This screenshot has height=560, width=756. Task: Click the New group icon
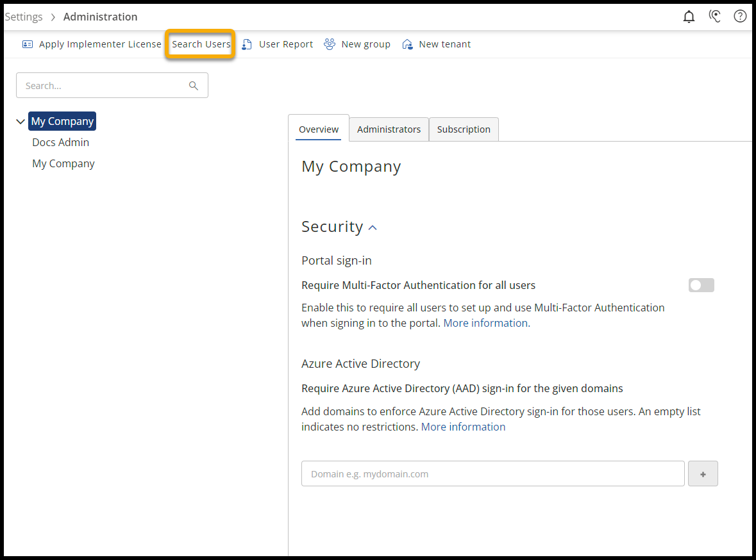click(x=330, y=44)
